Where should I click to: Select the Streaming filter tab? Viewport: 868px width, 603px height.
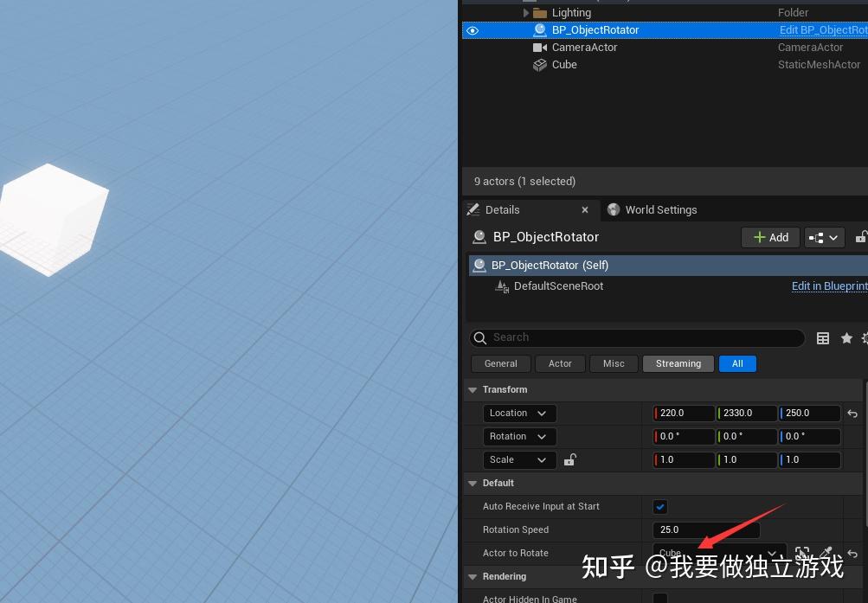(678, 363)
